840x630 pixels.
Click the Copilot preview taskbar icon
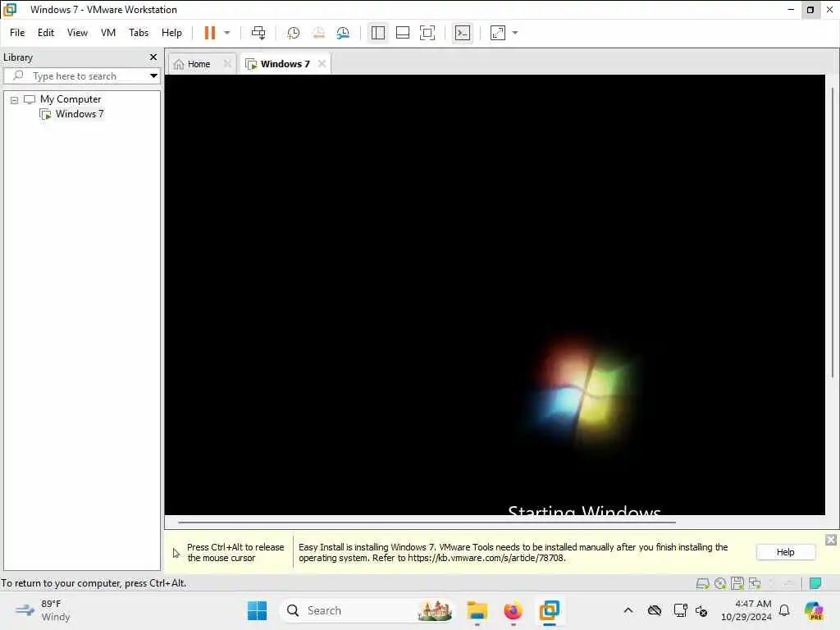pyautogui.click(x=814, y=610)
